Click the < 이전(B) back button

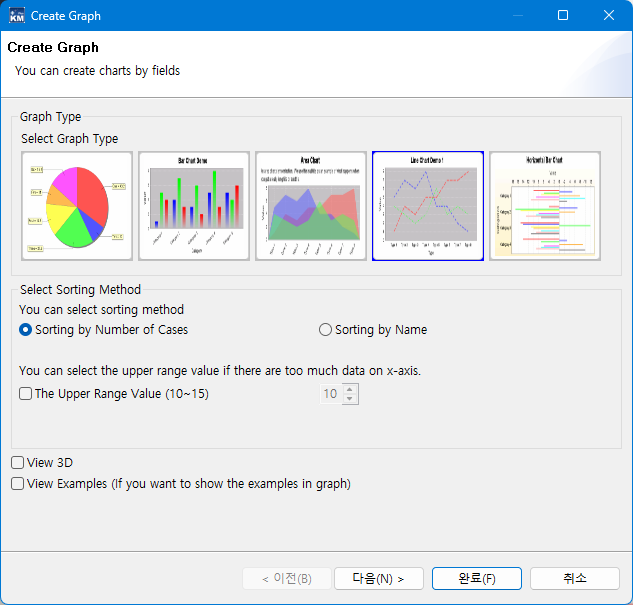287,579
